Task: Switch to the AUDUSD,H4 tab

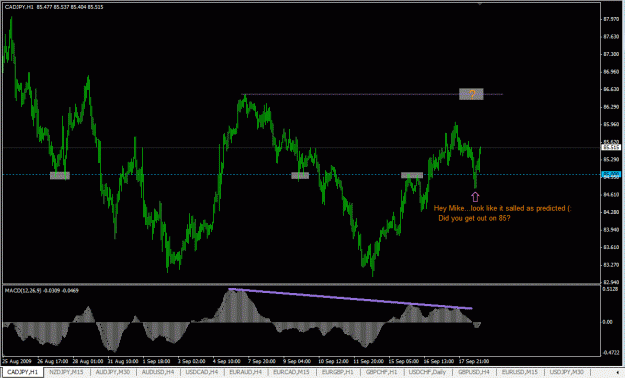Action: click(158, 372)
